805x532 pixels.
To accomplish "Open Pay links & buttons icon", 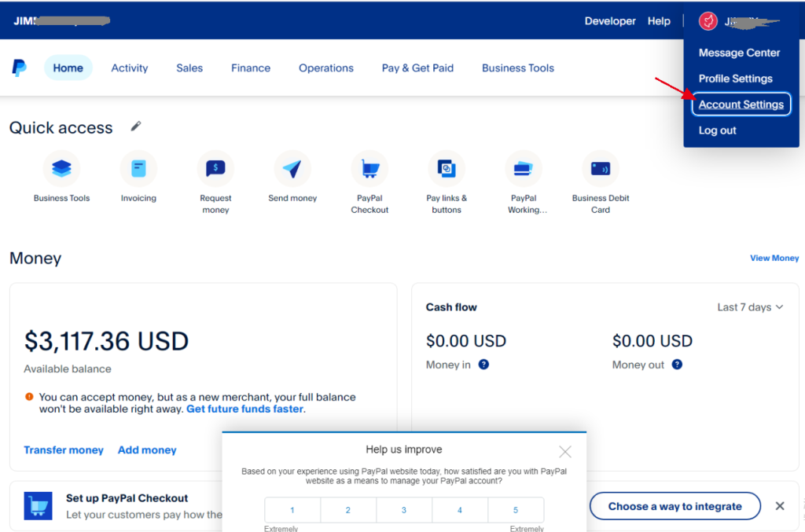I will click(447, 168).
